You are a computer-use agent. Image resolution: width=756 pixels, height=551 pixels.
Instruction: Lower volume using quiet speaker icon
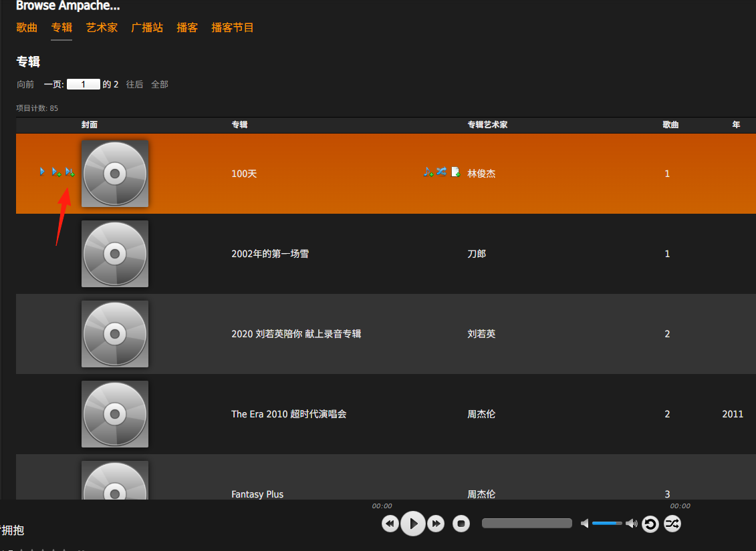(x=584, y=523)
